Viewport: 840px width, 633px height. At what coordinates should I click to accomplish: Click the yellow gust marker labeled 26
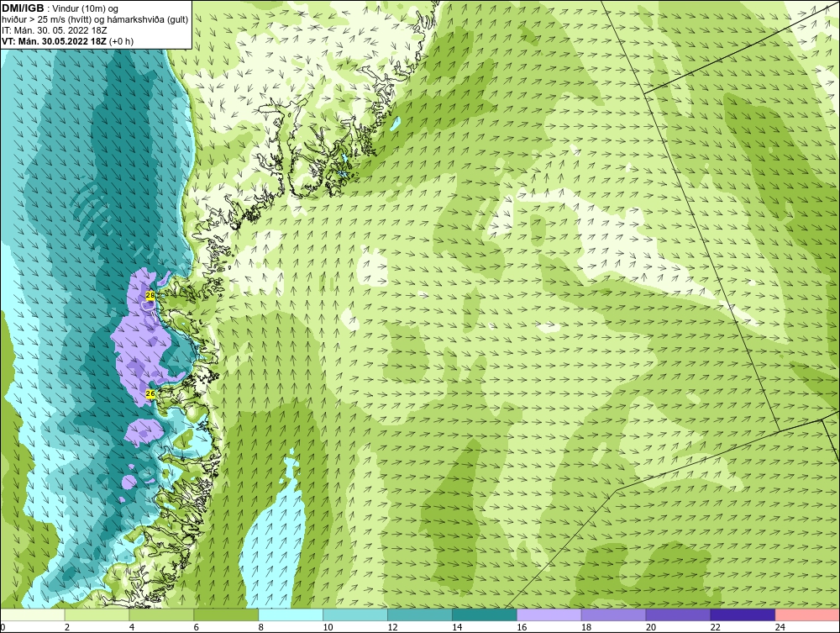[150, 394]
